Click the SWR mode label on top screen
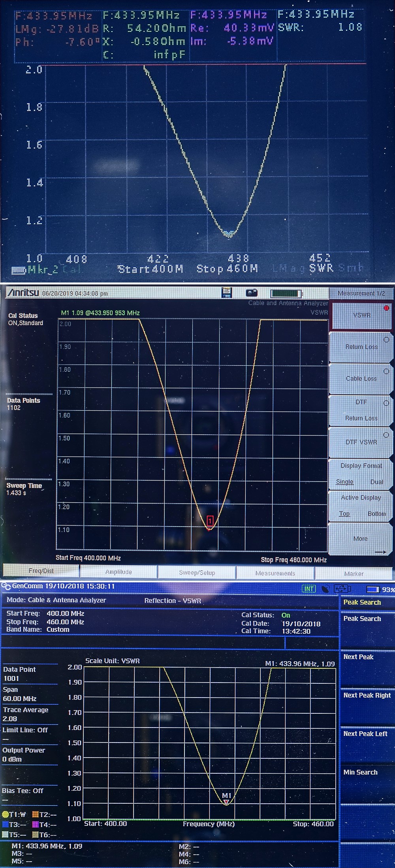The image size is (395, 868). (321, 268)
